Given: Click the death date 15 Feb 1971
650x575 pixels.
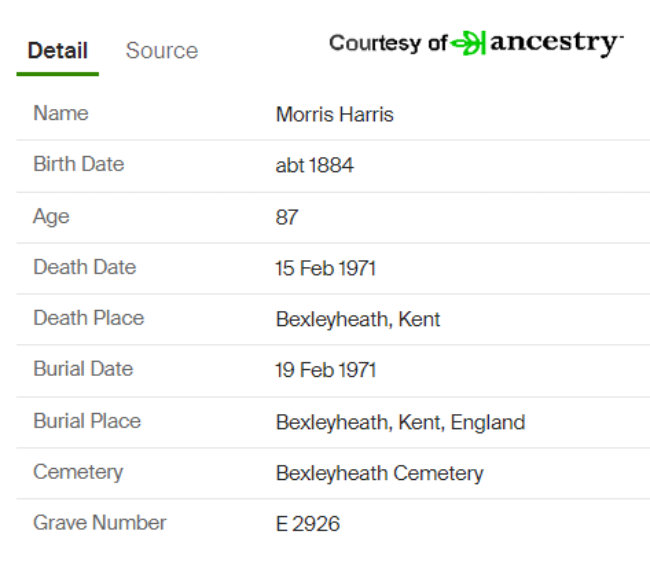Looking at the screenshot, I should 326,268.
